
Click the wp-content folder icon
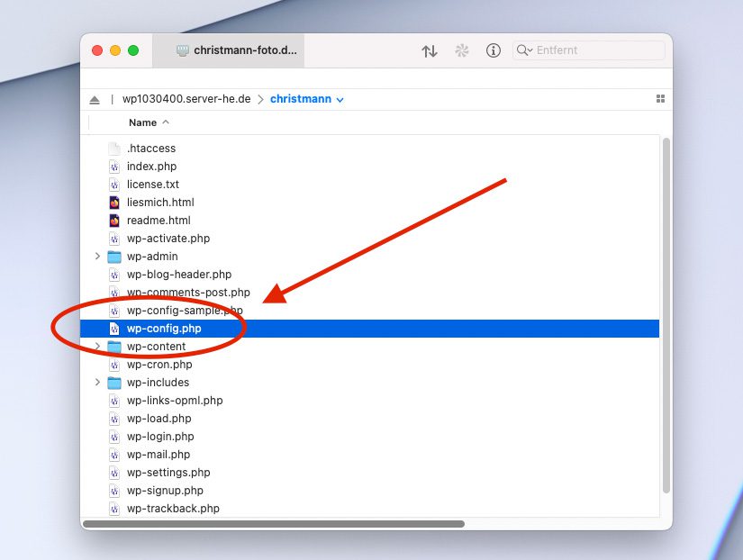pos(114,347)
